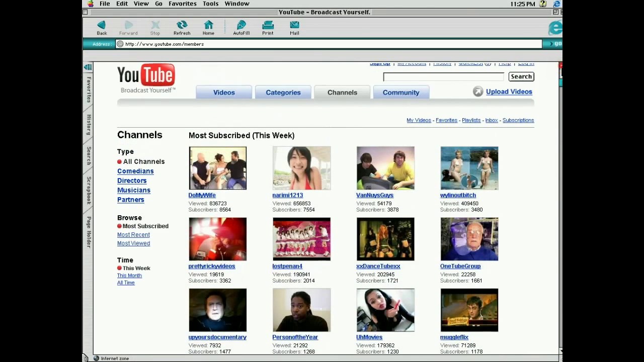Image resolution: width=644 pixels, height=362 pixels.
Task: Select This Month time filter
Action: [129, 276]
